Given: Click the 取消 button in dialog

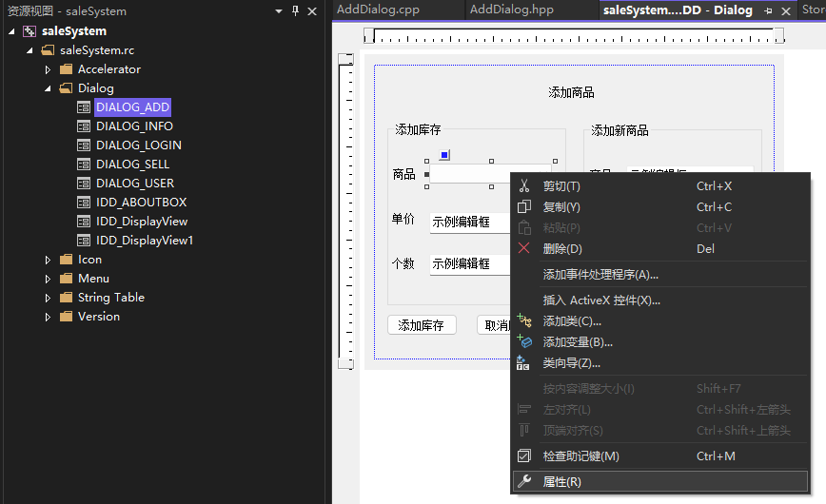Looking at the screenshot, I should (x=494, y=325).
